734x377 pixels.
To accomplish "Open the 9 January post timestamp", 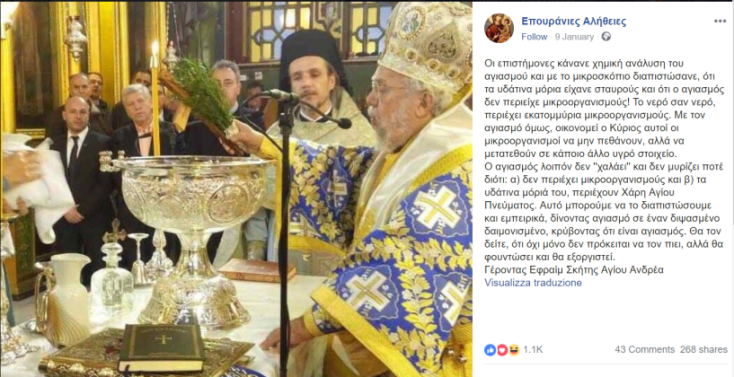I will 574,37.
